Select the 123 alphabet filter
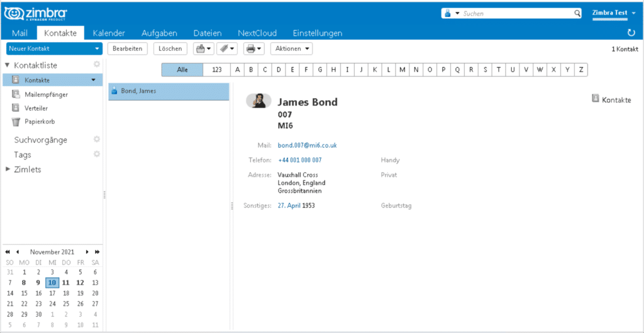The image size is (644, 333). pyautogui.click(x=217, y=70)
